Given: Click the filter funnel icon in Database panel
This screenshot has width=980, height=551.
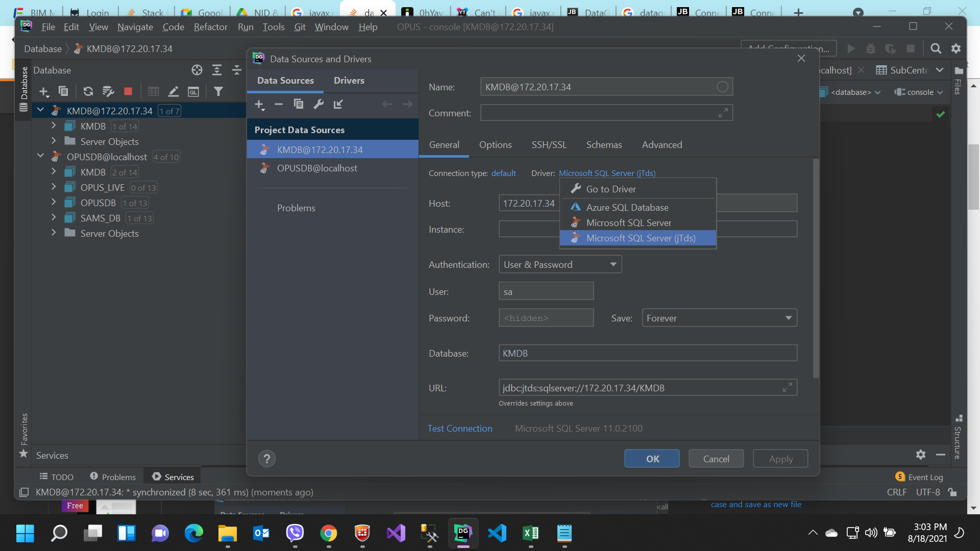Looking at the screenshot, I should click(218, 91).
